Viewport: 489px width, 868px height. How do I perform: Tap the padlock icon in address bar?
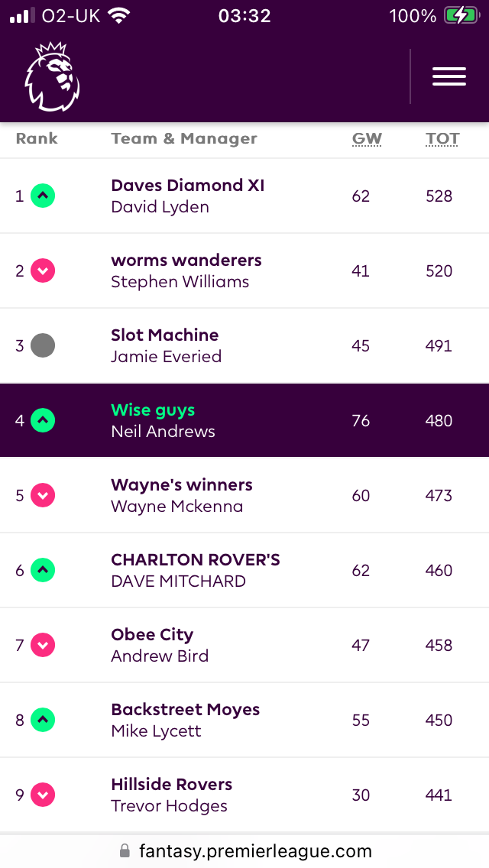click(125, 850)
